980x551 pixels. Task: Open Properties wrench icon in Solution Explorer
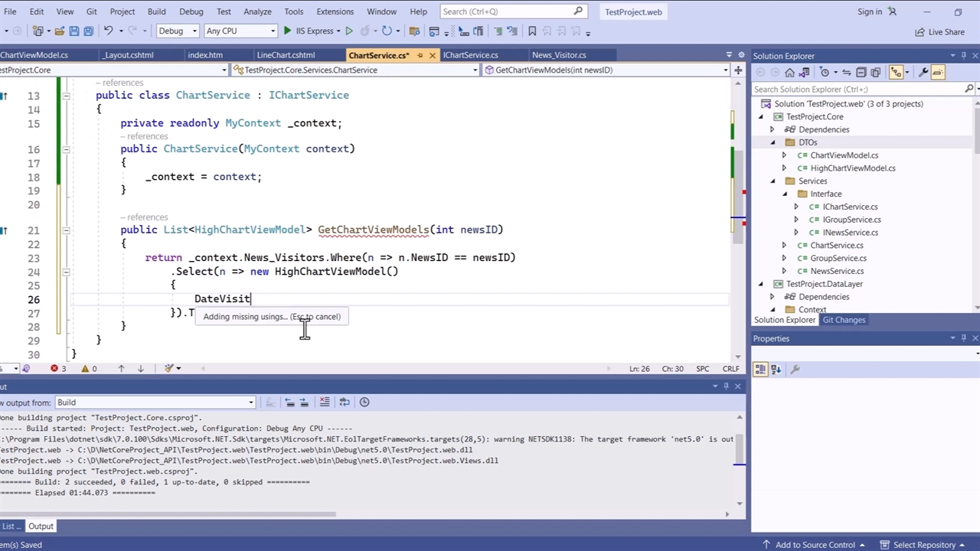923,72
